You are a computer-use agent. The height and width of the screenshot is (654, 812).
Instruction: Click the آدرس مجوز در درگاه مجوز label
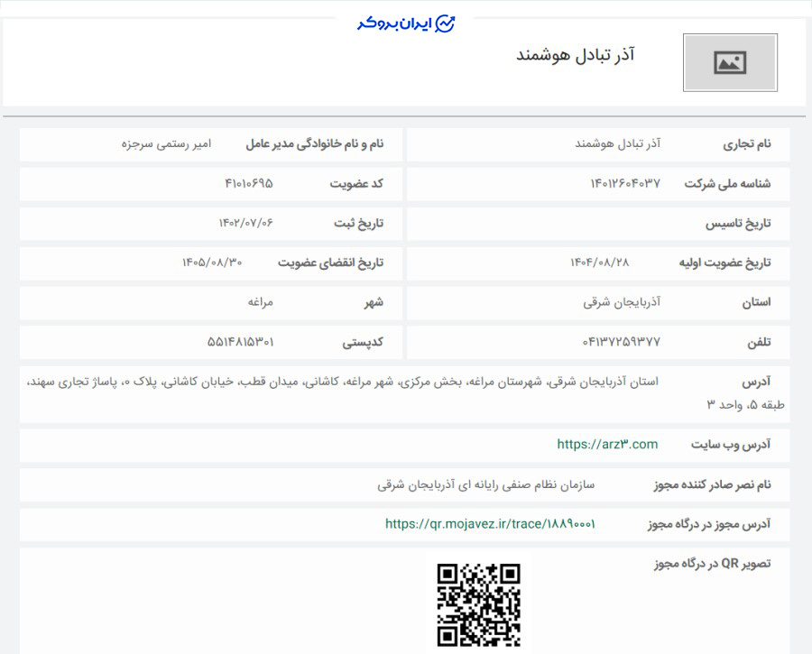coord(709,524)
